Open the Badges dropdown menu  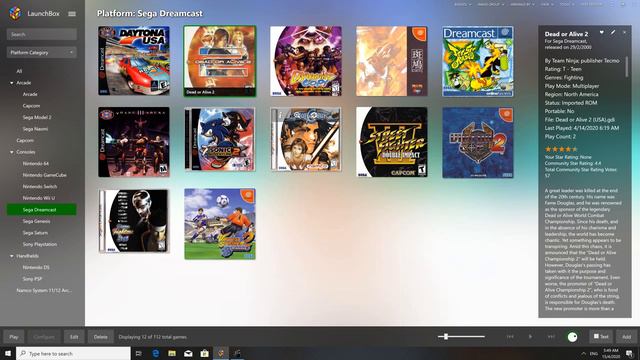(462, 4)
